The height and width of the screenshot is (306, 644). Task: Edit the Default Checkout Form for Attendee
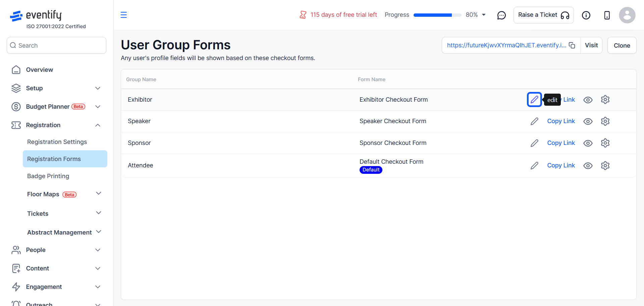coord(534,165)
